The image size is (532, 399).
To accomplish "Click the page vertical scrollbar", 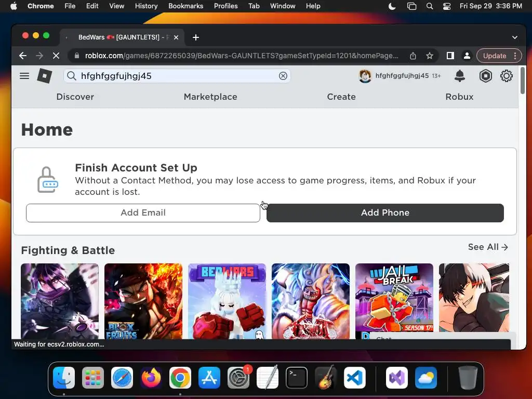I will click(x=523, y=81).
